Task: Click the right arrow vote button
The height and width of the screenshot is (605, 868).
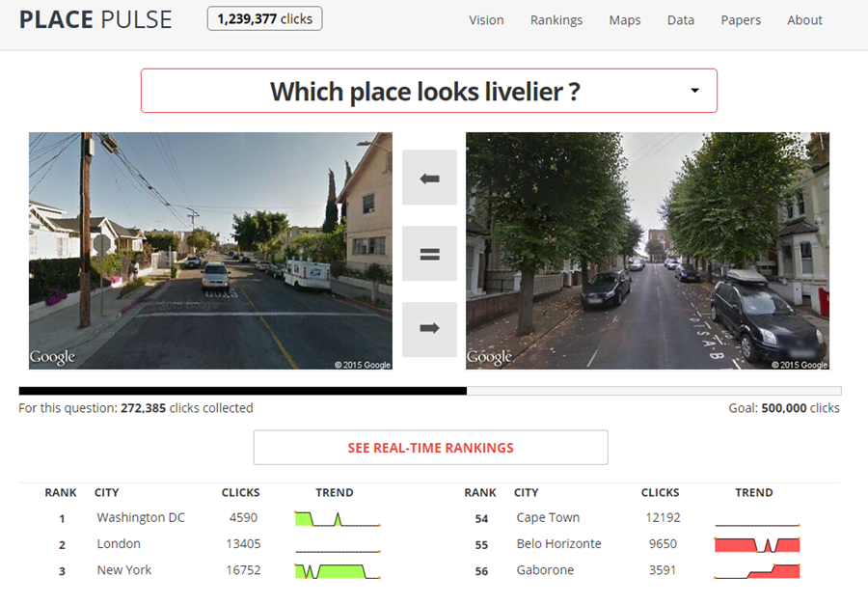Action: 429,329
